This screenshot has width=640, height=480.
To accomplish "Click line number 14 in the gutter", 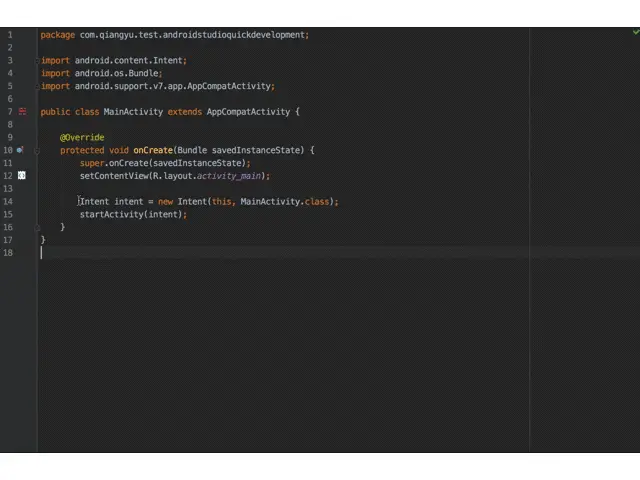I will (x=8, y=201).
